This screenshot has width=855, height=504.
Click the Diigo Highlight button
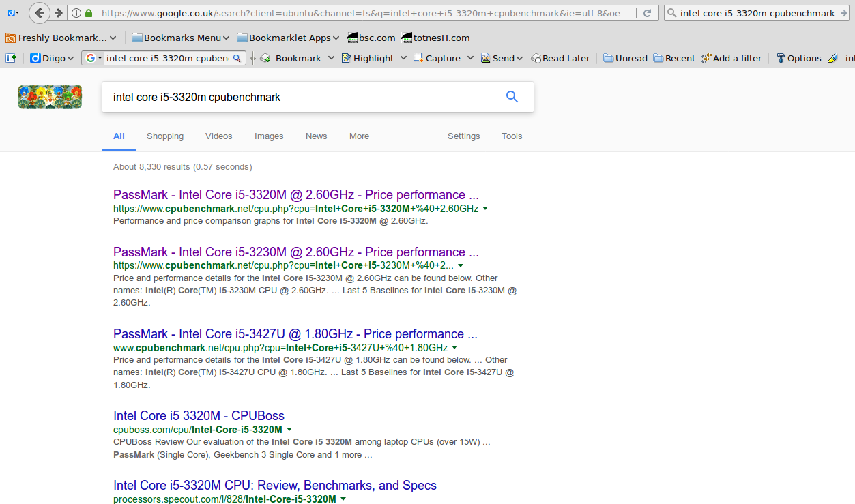click(x=368, y=58)
